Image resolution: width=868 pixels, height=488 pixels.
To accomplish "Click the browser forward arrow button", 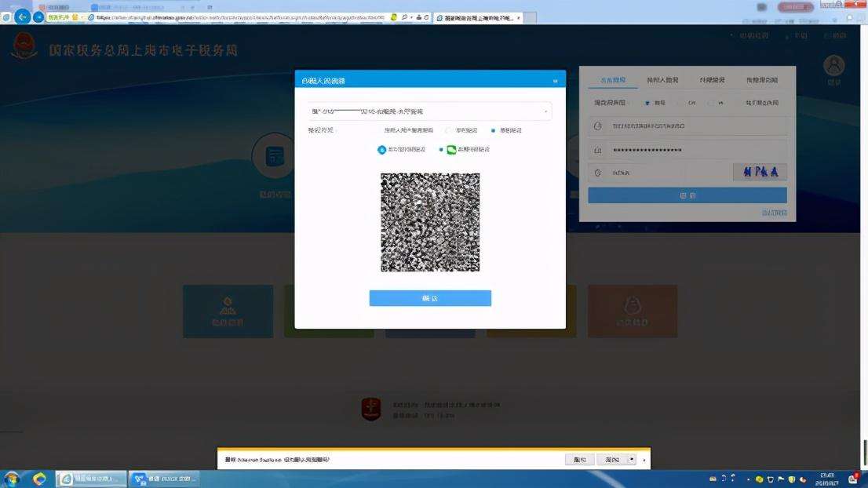I will (38, 17).
